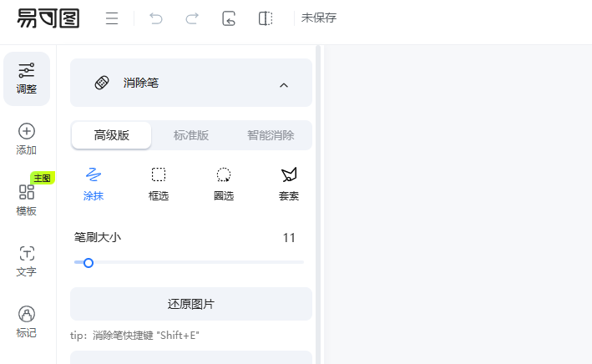This screenshot has height=364, width=592.
Task: Open the 模板 templates panel
Action: coord(27,200)
